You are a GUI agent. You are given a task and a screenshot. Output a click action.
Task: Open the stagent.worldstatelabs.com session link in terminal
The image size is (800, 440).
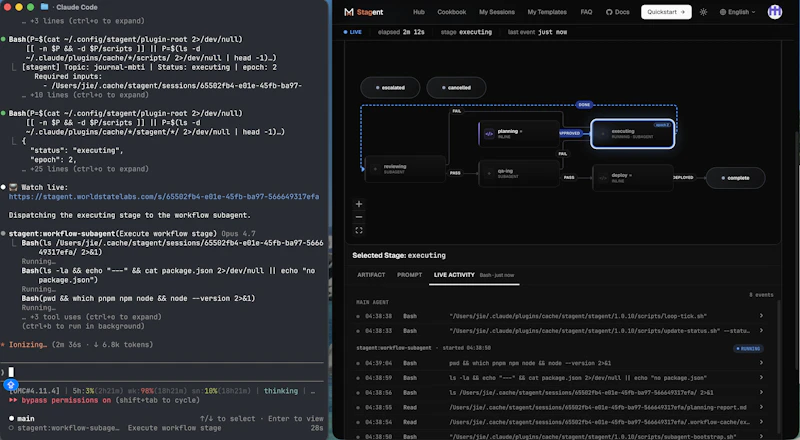tap(164, 197)
